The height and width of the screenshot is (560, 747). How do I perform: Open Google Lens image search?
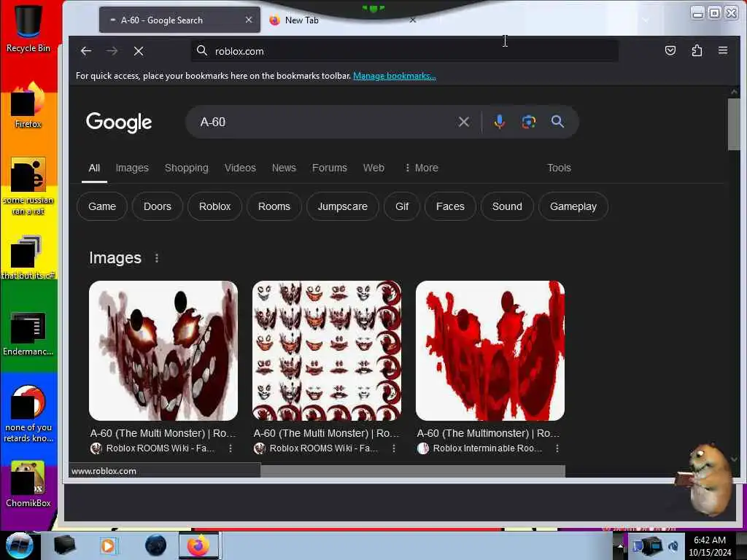coord(528,122)
